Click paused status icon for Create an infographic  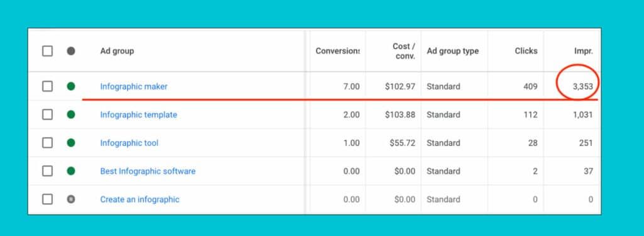[71, 199]
